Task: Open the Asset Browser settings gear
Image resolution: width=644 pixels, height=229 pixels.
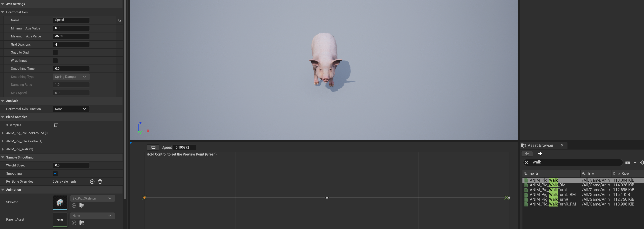Action: coord(642,162)
